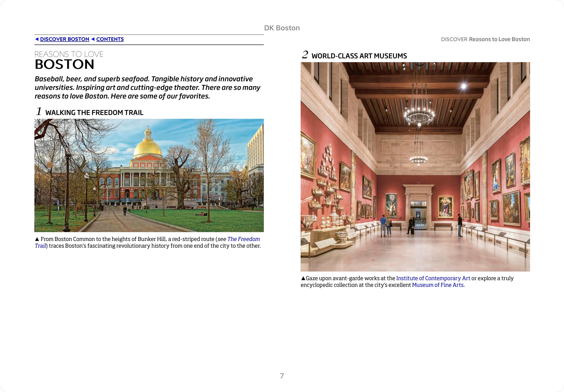This screenshot has width=564, height=392.
Task: Click the triangle marker before Gaze upon
Action: (x=303, y=278)
